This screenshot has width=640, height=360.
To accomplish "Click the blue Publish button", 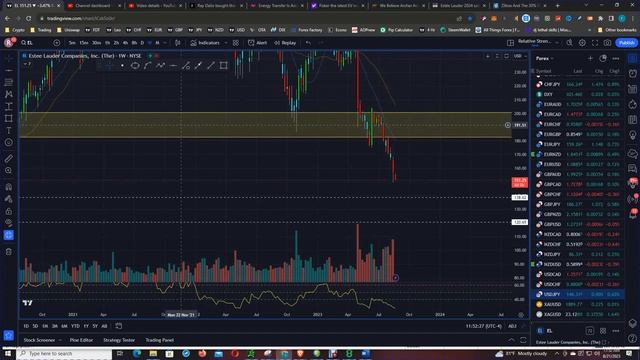I will tap(626, 43).
